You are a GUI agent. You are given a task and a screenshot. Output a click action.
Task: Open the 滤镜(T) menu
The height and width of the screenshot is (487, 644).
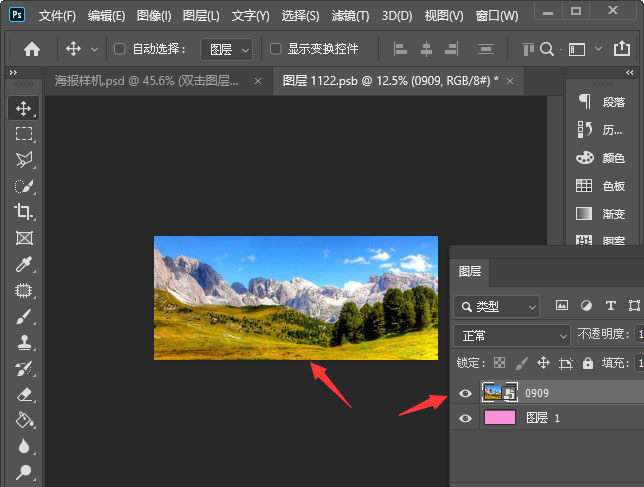coord(349,16)
